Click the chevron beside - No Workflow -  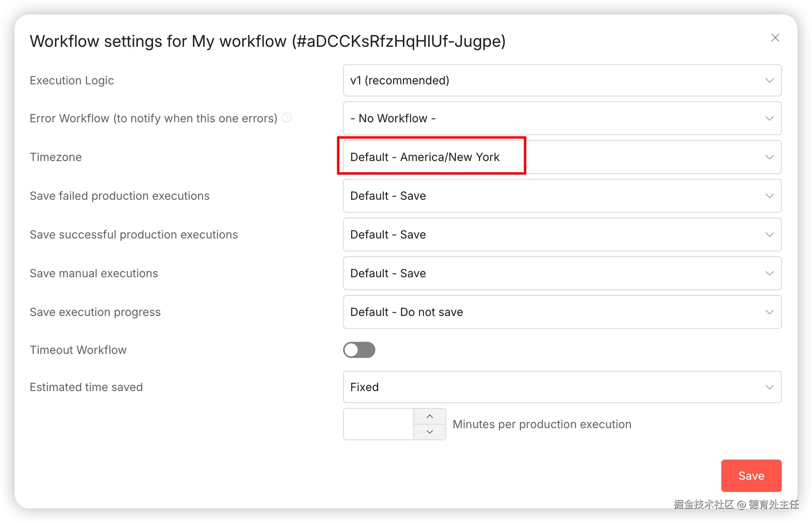click(x=769, y=118)
